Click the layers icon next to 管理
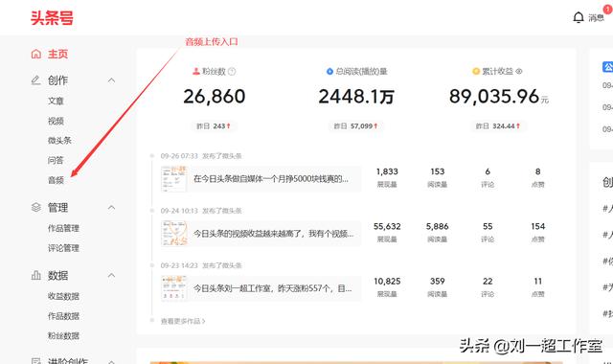Screen dimensions: 613x364 tap(36, 207)
